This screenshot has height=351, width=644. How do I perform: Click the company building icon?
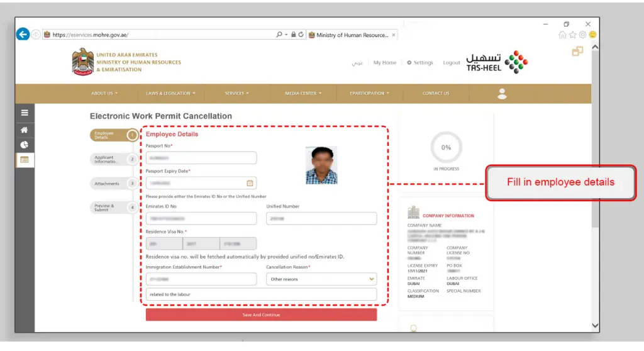(x=413, y=213)
